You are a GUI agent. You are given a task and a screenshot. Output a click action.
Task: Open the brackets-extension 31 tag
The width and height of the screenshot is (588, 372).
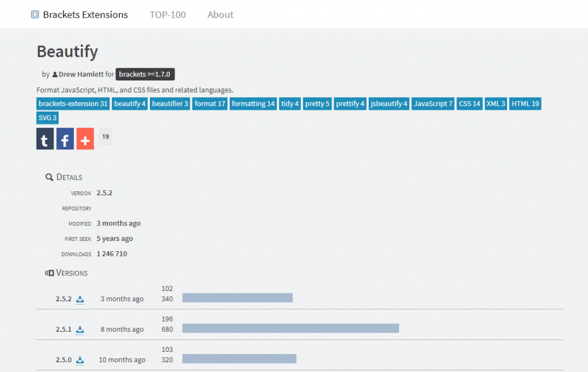coord(72,103)
